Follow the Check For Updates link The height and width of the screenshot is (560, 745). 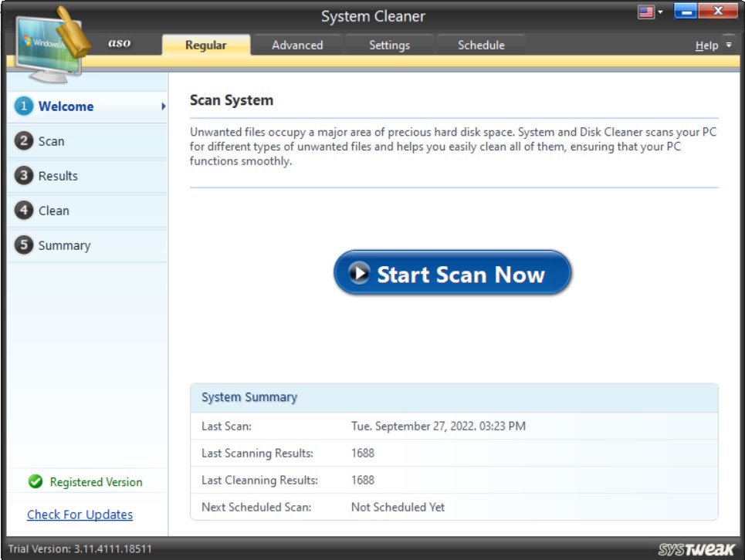tap(79, 514)
